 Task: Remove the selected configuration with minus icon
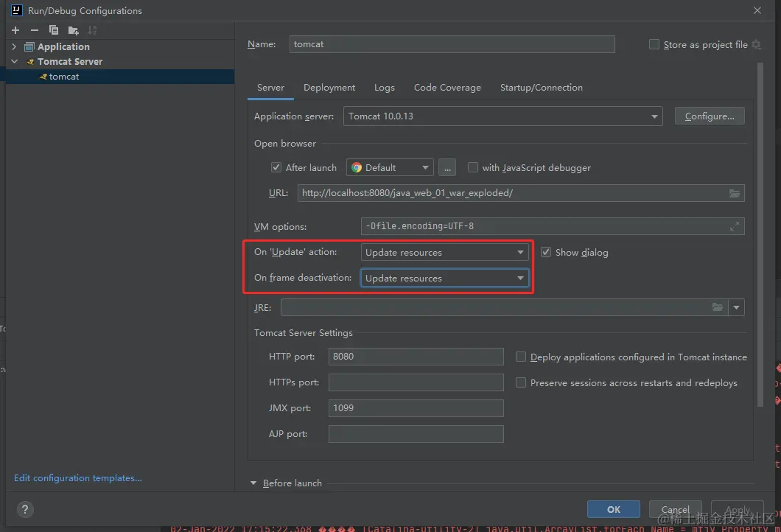click(35, 30)
